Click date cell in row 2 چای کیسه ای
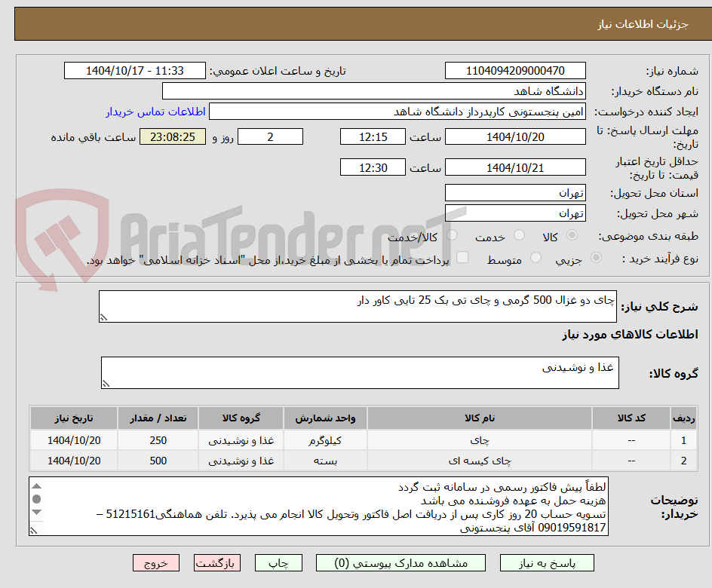Image resolution: width=712 pixels, height=588 pixels. tap(74, 461)
